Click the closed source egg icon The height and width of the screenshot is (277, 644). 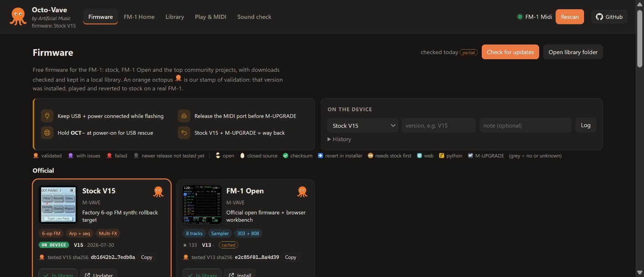click(x=242, y=156)
